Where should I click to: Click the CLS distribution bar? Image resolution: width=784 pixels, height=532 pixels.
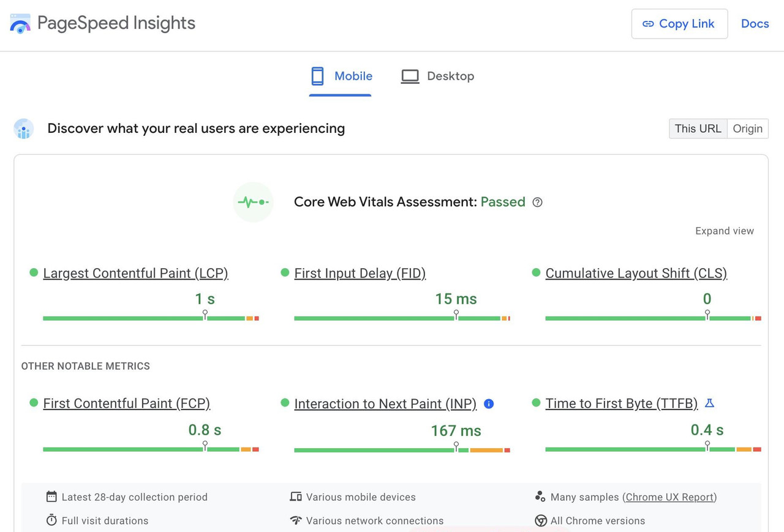[x=653, y=318]
